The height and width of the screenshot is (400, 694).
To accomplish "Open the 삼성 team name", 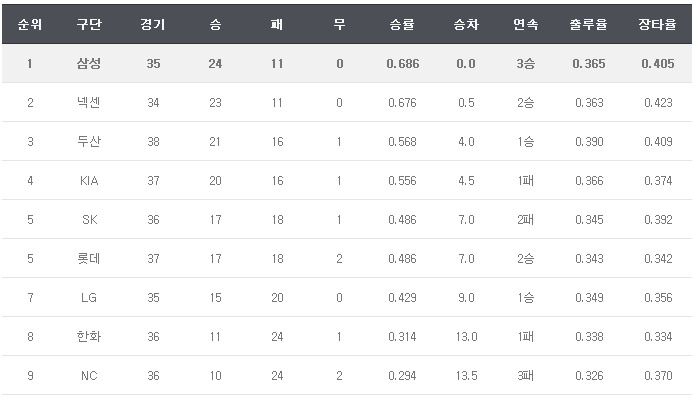I will [x=88, y=64].
